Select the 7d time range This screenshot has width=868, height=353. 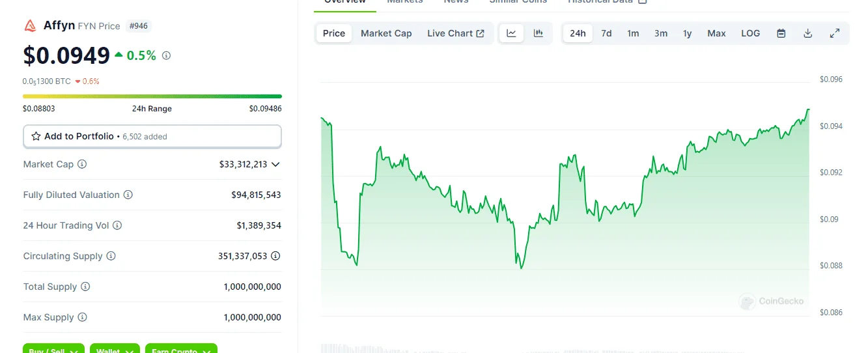(606, 33)
